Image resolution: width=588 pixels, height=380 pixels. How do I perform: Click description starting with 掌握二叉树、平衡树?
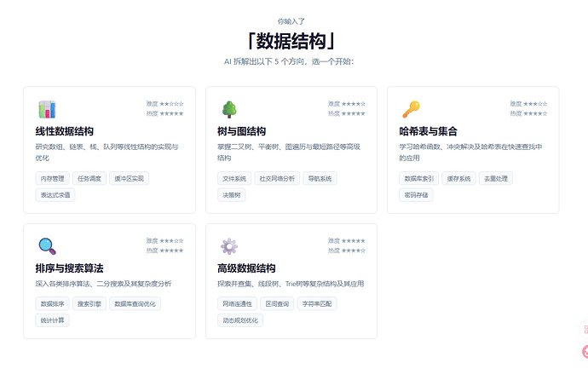(289, 153)
